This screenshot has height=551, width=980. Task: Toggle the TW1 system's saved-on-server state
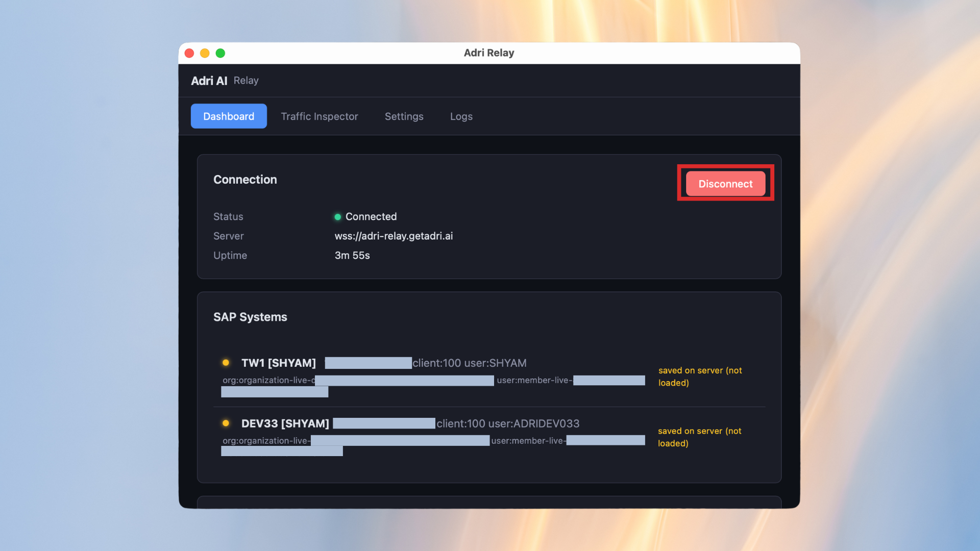(x=700, y=377)
